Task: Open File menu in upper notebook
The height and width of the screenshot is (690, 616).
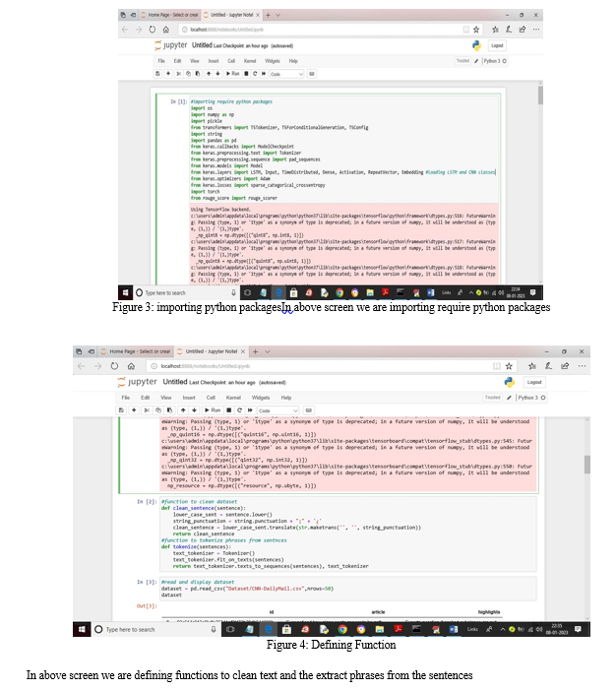Action: pos(161,61)
